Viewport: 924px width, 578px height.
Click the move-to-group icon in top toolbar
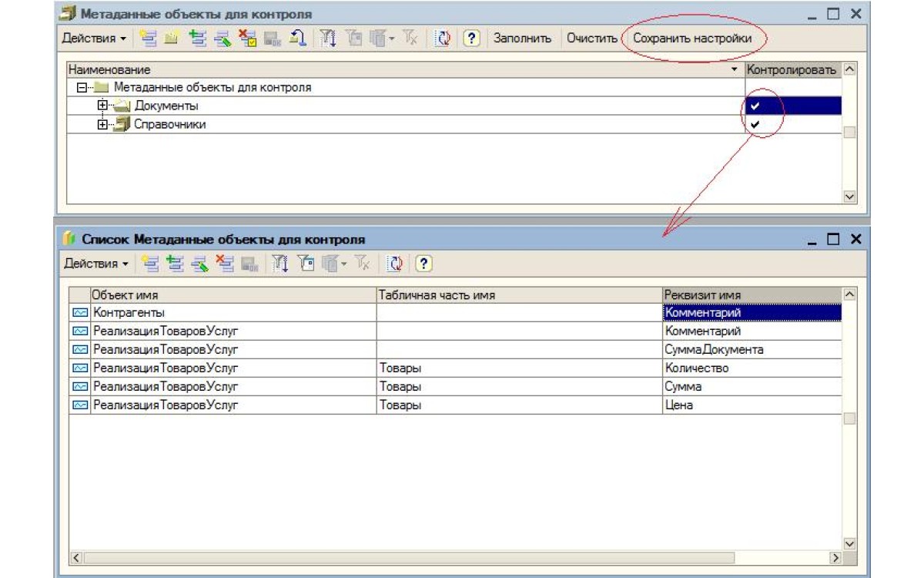(296, 39)
